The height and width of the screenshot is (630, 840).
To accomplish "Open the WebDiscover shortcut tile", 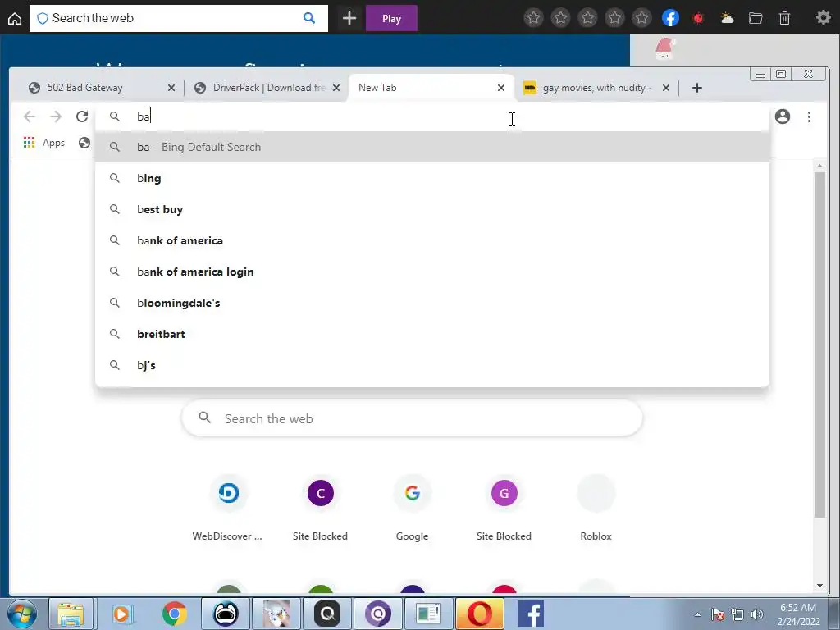I will tap(228, 508).
